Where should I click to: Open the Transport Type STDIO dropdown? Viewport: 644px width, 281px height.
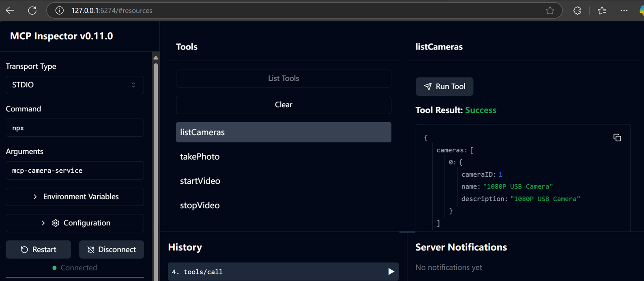click(x=75, y=85)
